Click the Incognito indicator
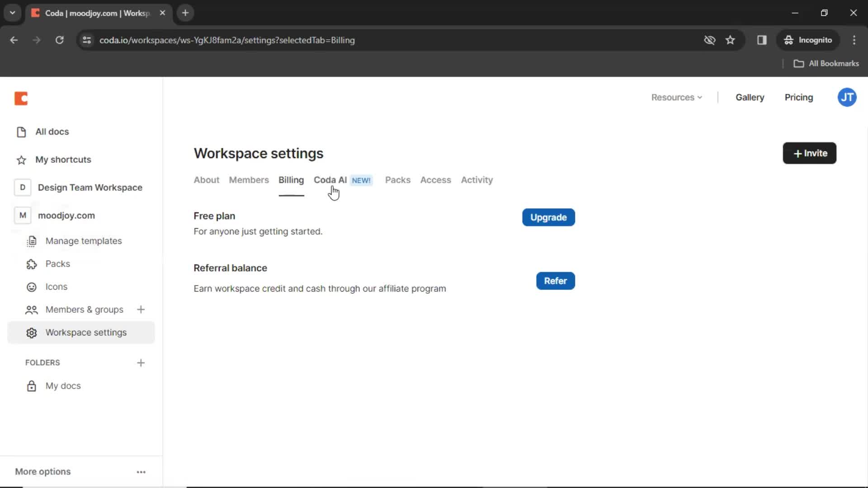This screenshot has width=868, height=488. click(x=808, y=40)
